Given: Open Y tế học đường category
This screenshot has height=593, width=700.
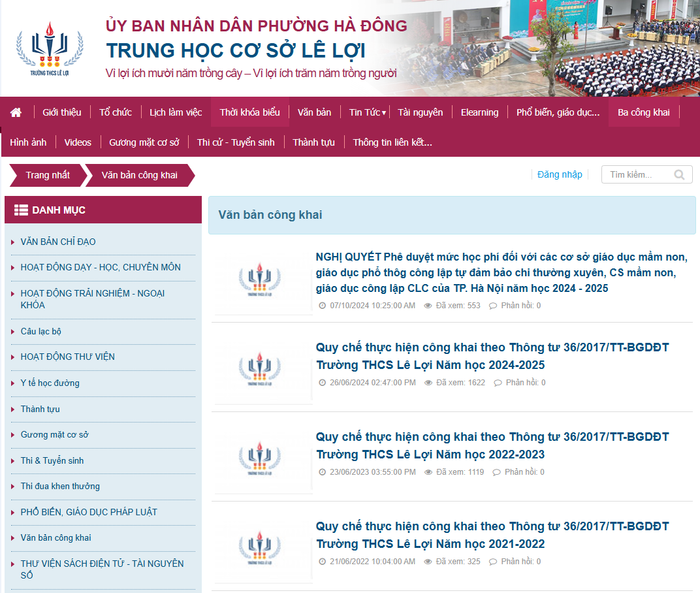Looking at the screenshot, I should (x=50, y=383).
